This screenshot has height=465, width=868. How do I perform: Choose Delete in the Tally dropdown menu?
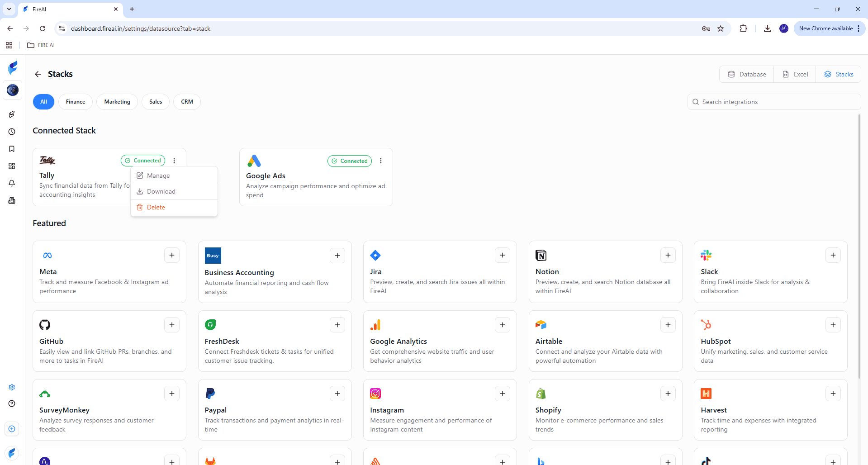click(x=156, y=207)
